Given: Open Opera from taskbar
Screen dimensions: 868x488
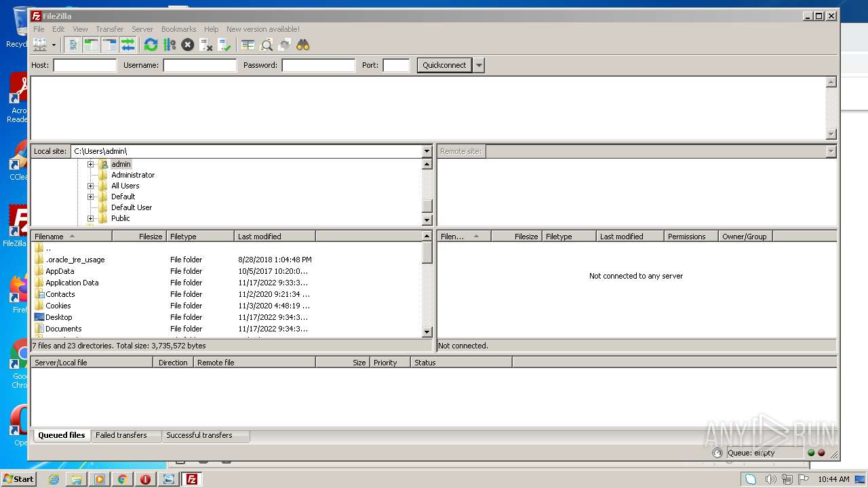Looking at the screenshot, I should (145, 479).
